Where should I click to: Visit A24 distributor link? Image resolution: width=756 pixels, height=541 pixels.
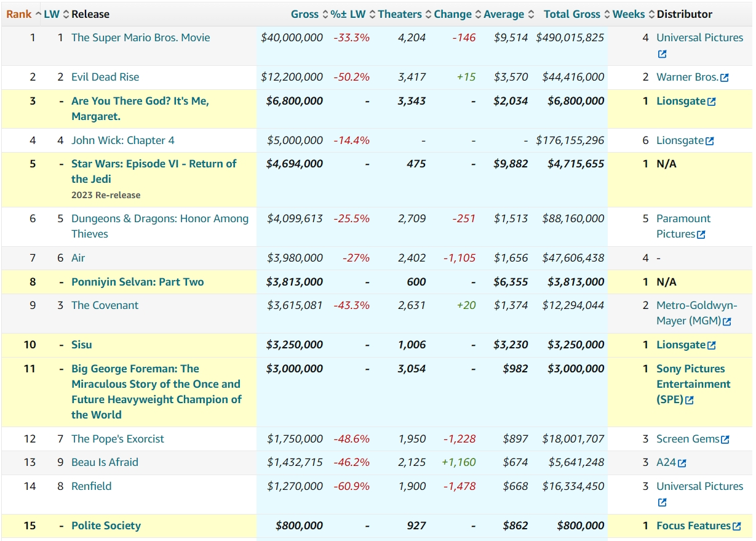(x=666, y=462)
